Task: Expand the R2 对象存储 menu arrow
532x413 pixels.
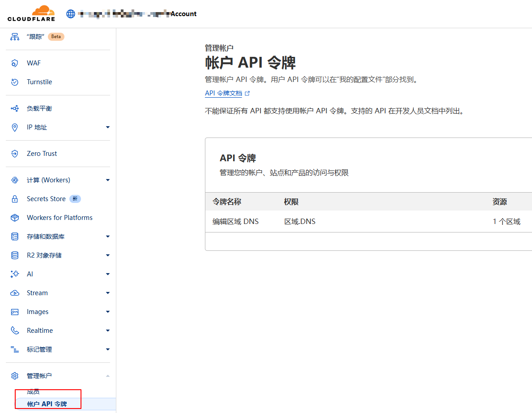Action: click(x=107, y=255)
